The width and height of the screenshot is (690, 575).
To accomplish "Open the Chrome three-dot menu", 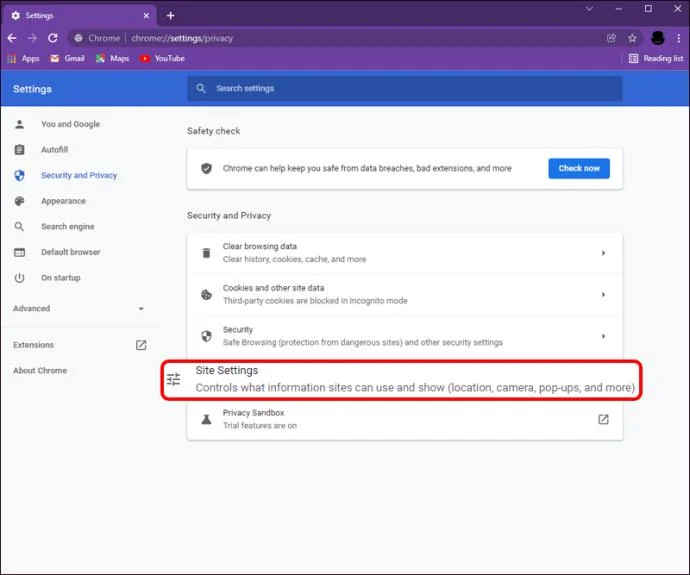I will [x=679, y=38].
